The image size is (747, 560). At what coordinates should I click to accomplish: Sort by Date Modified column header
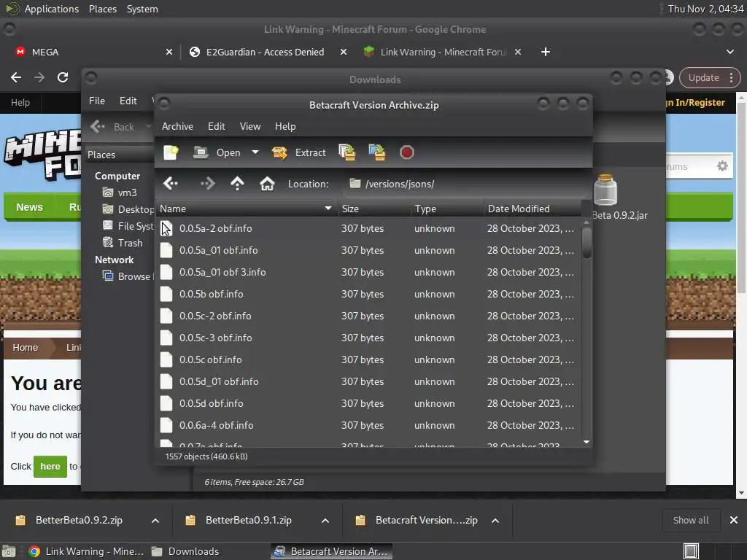pos(533,209)
